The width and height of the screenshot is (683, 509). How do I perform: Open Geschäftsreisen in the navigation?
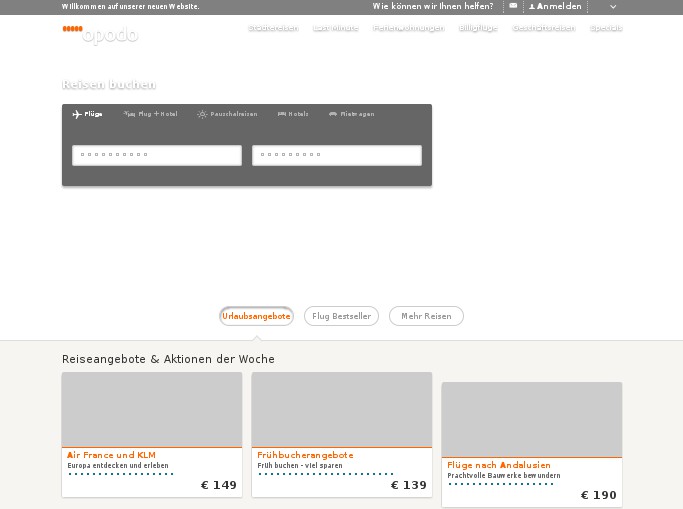[544, 28]
